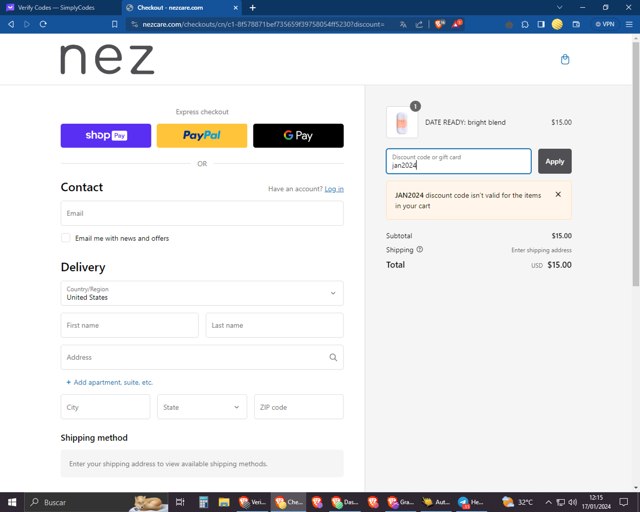Click the discount code input field
640x512 pixels.
tap(459, 161)
